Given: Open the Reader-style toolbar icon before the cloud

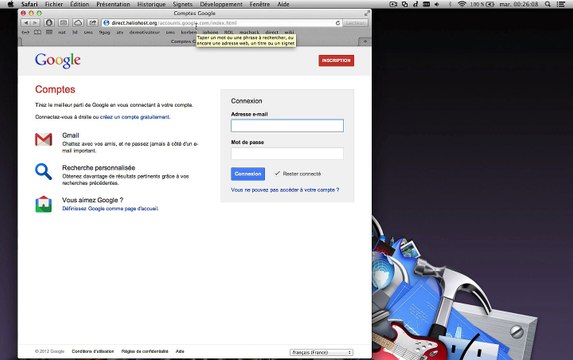Looking at the screenshot, I should 64,23.
